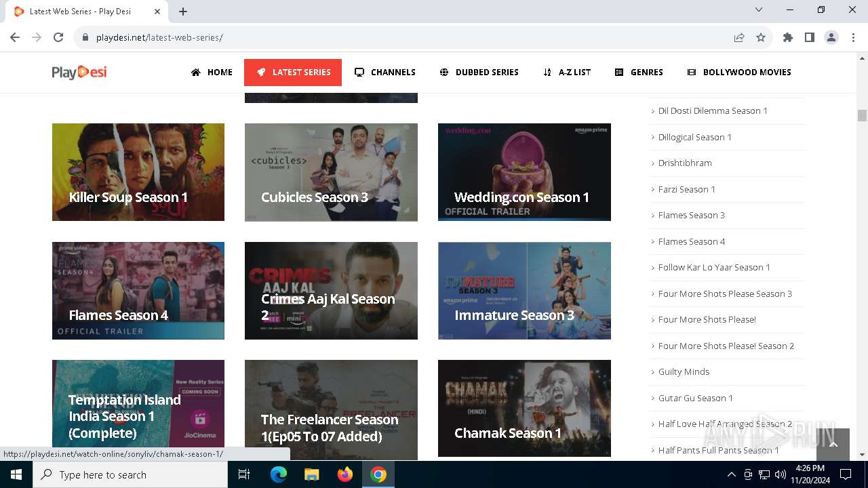Open File Explorer from taskbar
The width and height of the screenshot is (868, 488).
pyautogui.click(x=312, y=474)
